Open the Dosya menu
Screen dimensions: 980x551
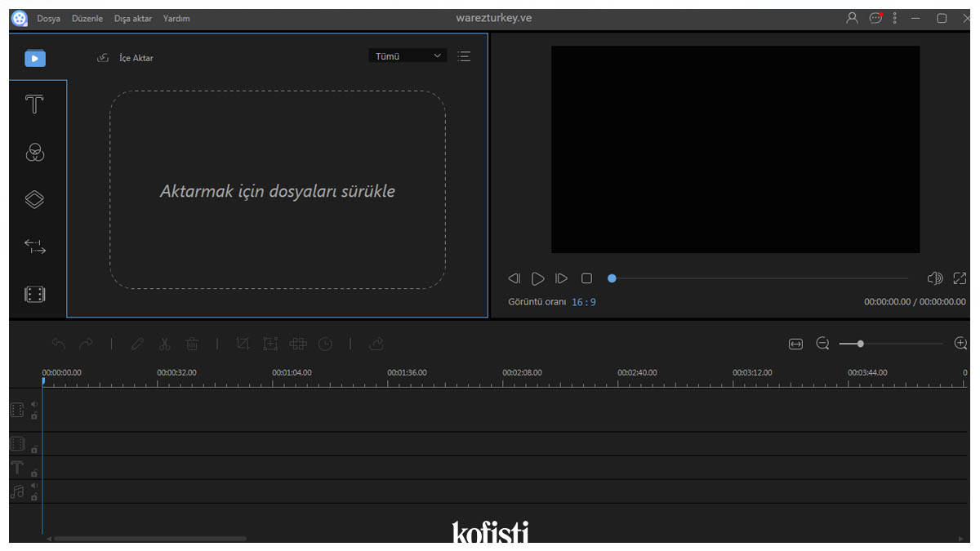tap(48, 18)
